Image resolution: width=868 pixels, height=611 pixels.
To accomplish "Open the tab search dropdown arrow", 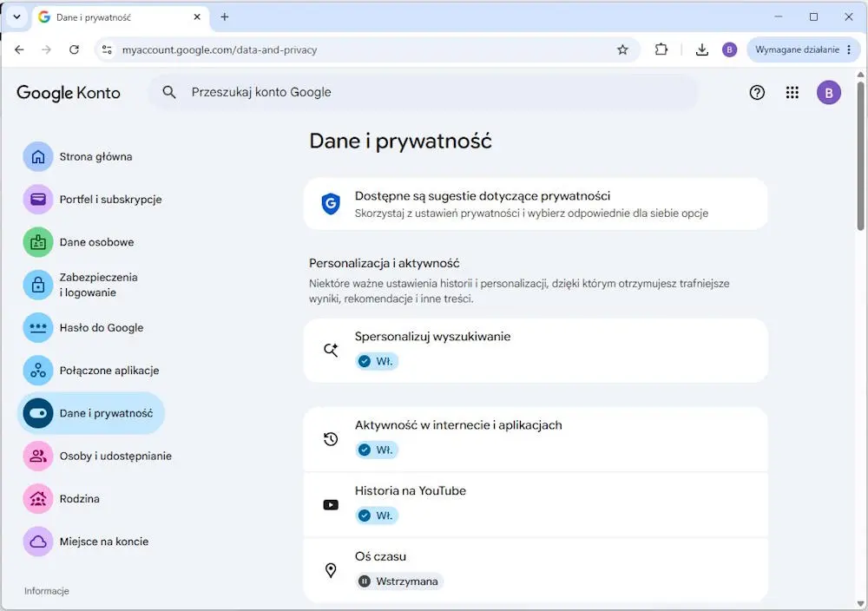I will pos(16,16).
